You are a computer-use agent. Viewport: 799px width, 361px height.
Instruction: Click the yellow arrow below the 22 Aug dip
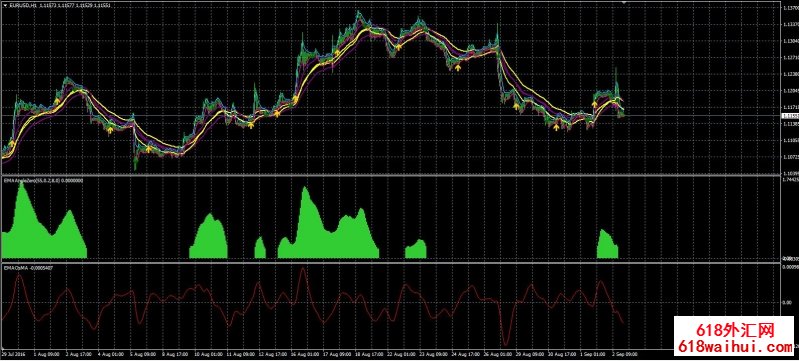click(399, 46)
